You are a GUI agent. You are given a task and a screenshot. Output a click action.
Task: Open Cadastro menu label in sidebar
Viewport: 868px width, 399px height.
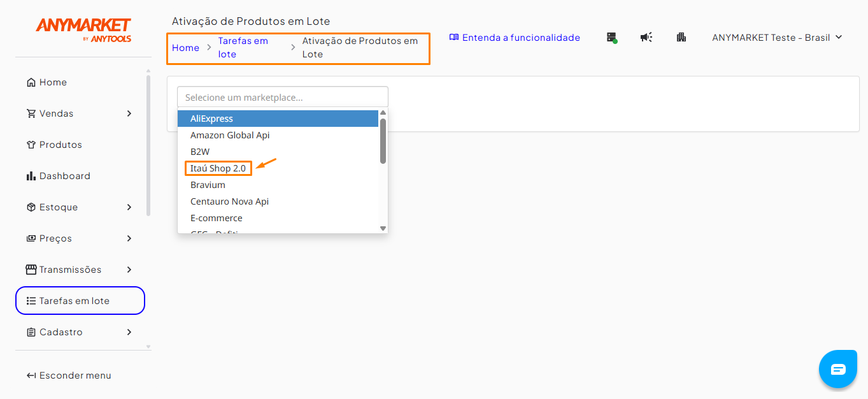tap(61, 332)
